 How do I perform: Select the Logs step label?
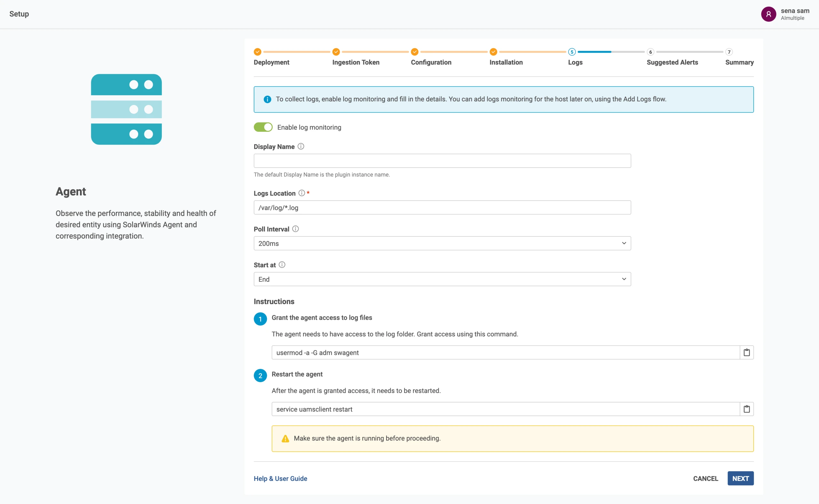(575, 62)
